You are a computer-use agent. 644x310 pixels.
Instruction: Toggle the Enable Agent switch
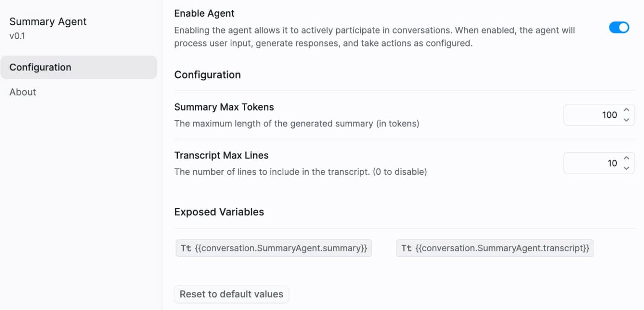pyautogui.click(x=619, y=28)
